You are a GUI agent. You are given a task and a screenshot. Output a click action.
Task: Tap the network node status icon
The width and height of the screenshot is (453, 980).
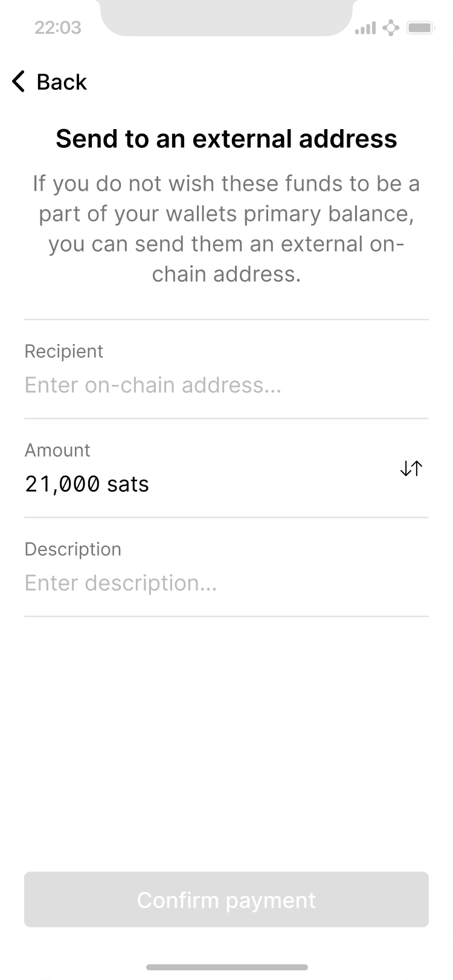[x=391, y=28]
